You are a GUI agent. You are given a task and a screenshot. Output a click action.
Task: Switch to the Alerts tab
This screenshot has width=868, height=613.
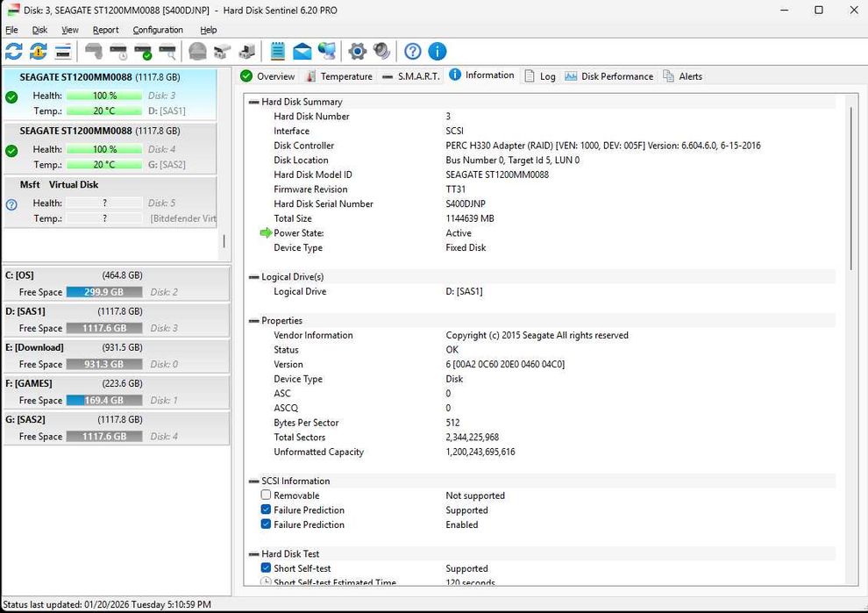click(x=682, y=76)
